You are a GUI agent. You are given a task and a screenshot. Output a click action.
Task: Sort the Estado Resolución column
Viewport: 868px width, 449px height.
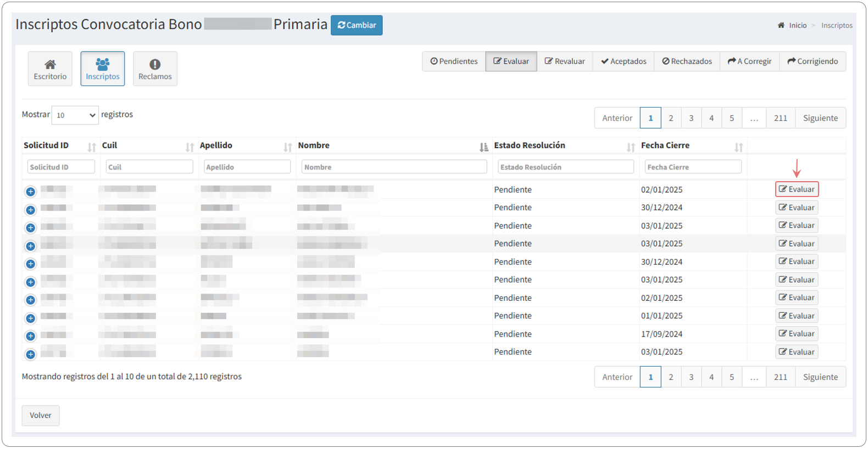click(630, 147)
